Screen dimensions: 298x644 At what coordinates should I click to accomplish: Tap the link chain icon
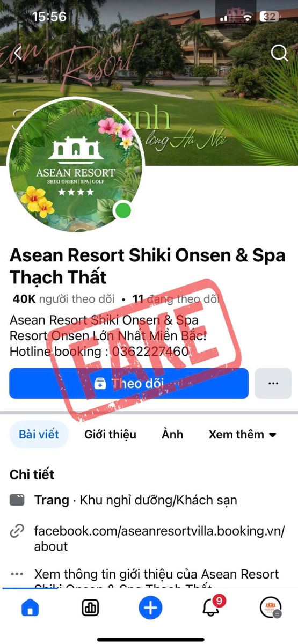pyautogui.click(x=17, y=532)
